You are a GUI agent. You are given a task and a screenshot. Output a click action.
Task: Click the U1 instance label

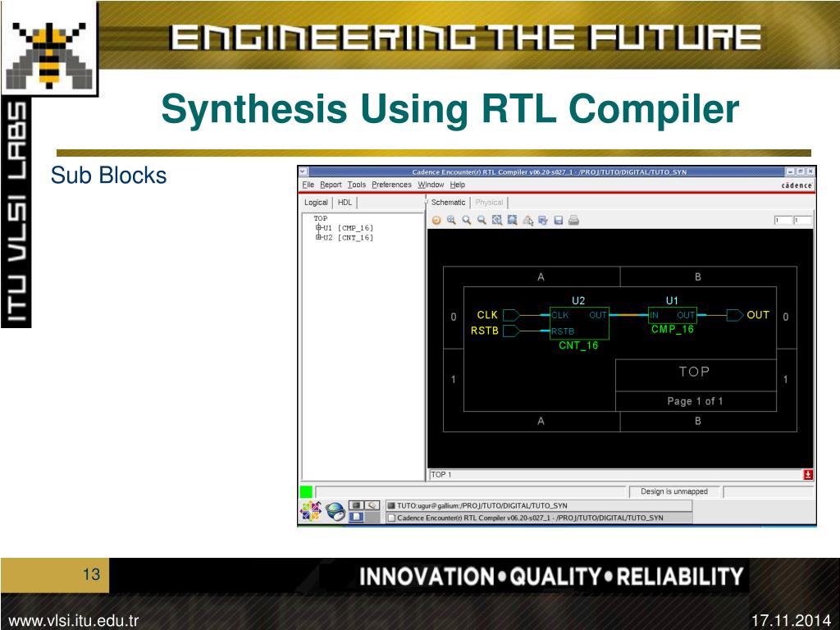click(x=672, y=300)
